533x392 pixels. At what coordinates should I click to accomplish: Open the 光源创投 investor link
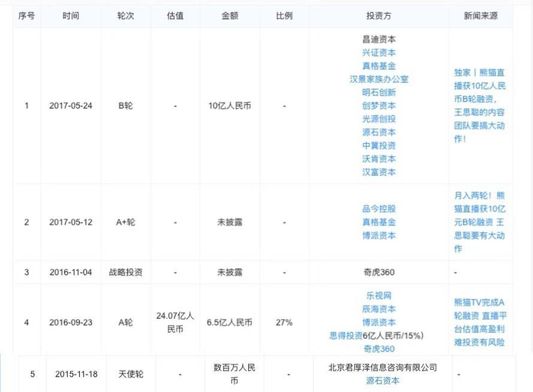point(378,119)
